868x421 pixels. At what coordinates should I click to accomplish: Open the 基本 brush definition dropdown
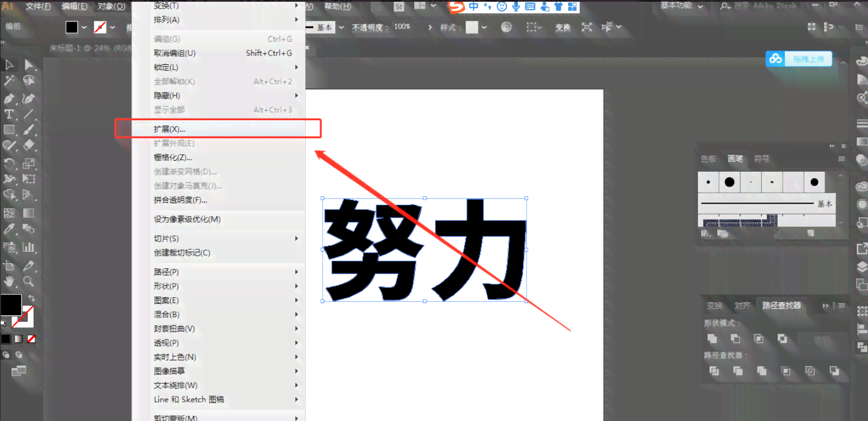click(x=342, y=27)
